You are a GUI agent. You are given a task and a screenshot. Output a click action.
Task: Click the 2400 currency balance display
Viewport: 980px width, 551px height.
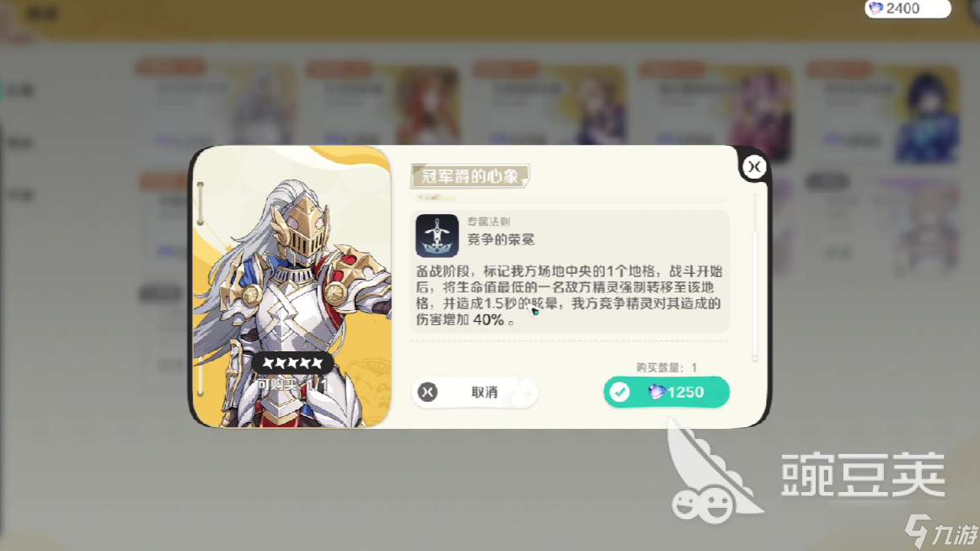908,8
